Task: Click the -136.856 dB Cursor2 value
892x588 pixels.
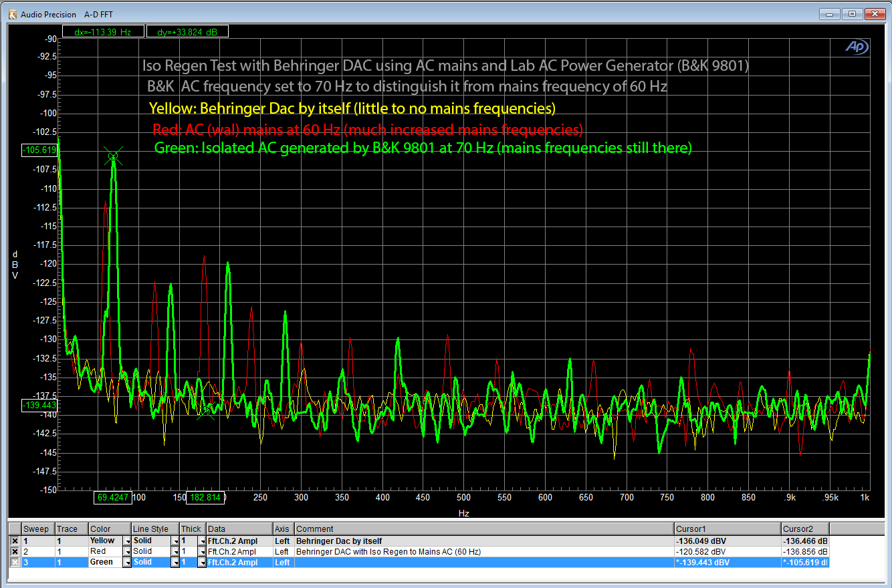Action: [x=805, y=551]
